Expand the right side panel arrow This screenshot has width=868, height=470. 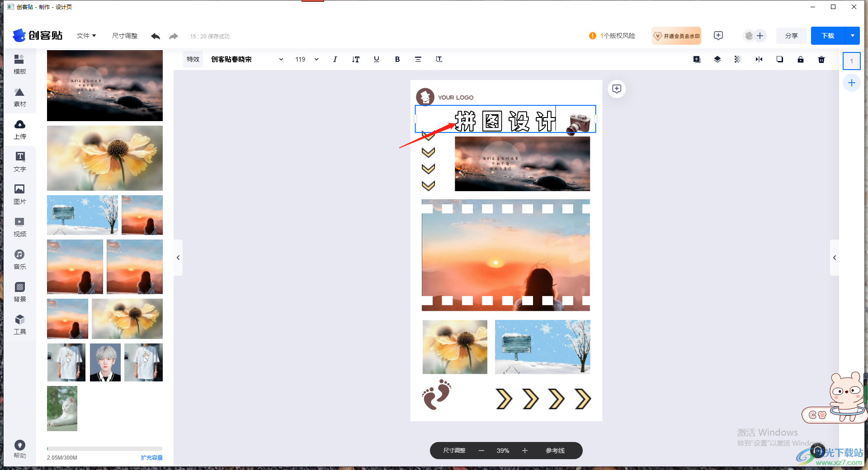click(835, 258)
